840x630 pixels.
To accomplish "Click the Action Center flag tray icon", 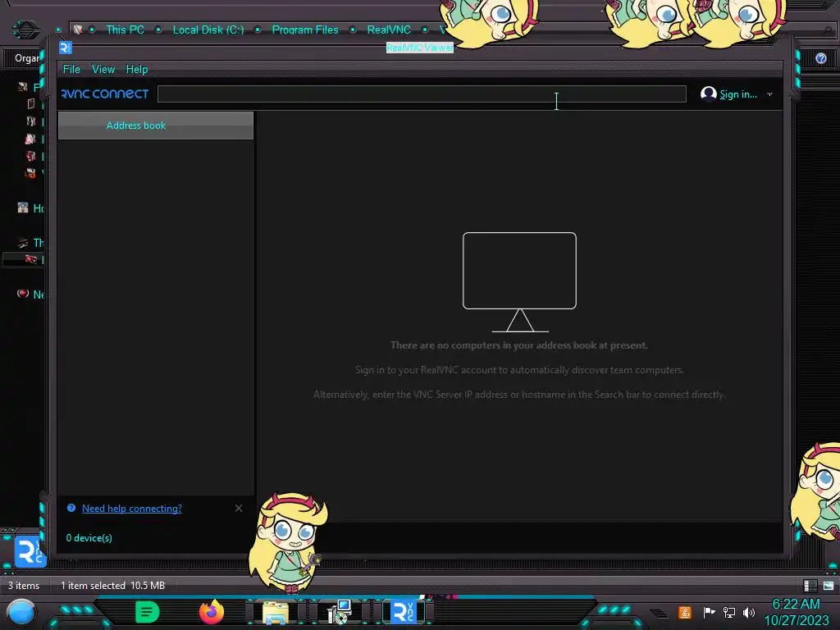I will (x=709, y=612).
